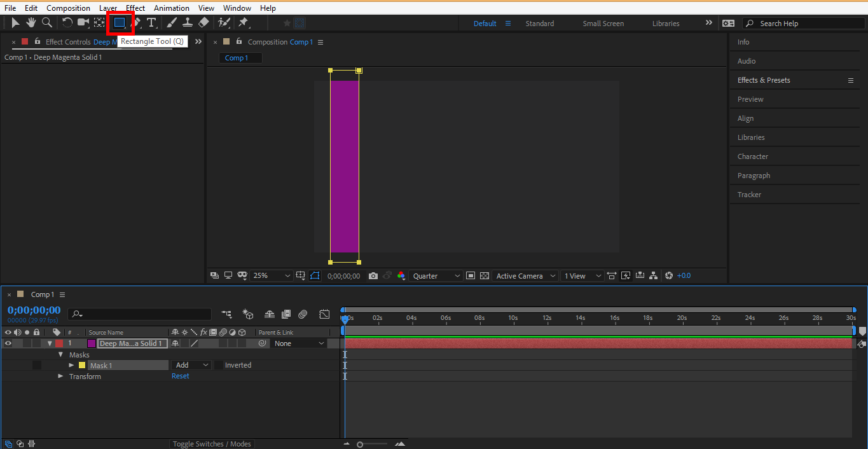The width and height of the screenshot is (868, 449).
Task: Open the Composition menu
Action: [x=68, y=8]
